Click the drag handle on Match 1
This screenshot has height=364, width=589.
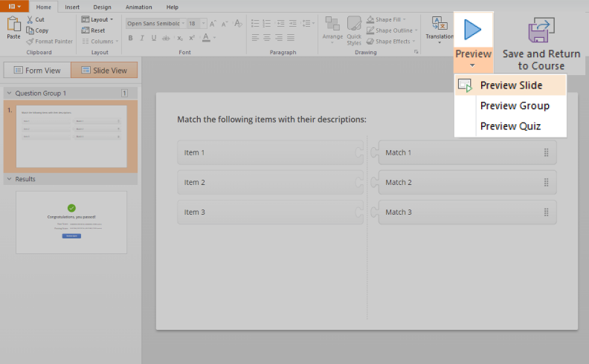pos(546,153)
